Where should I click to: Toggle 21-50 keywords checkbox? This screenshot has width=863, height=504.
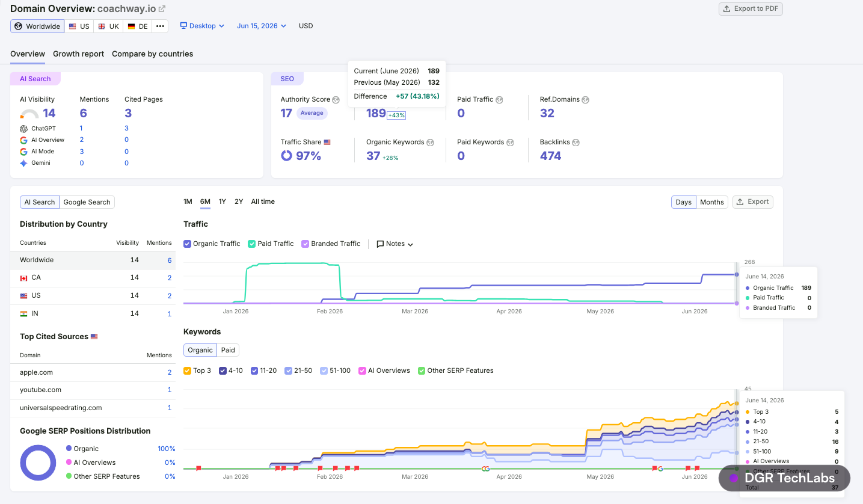pos(289,371)
